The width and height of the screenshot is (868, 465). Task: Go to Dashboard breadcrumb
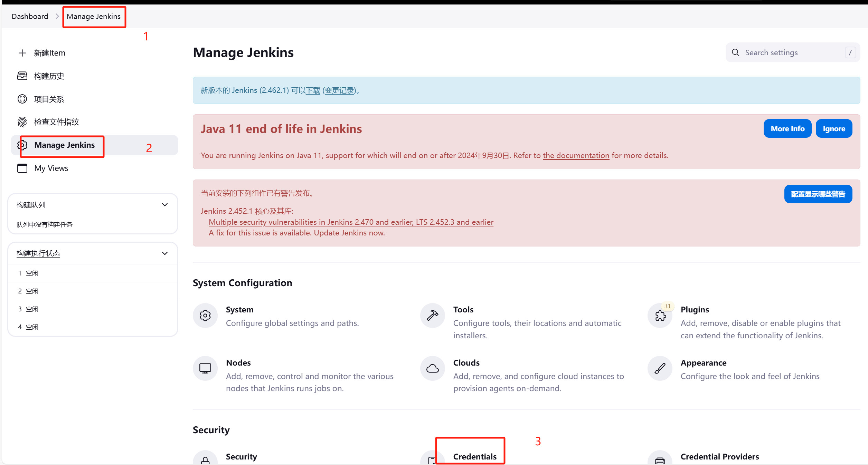tap(30, 16)
